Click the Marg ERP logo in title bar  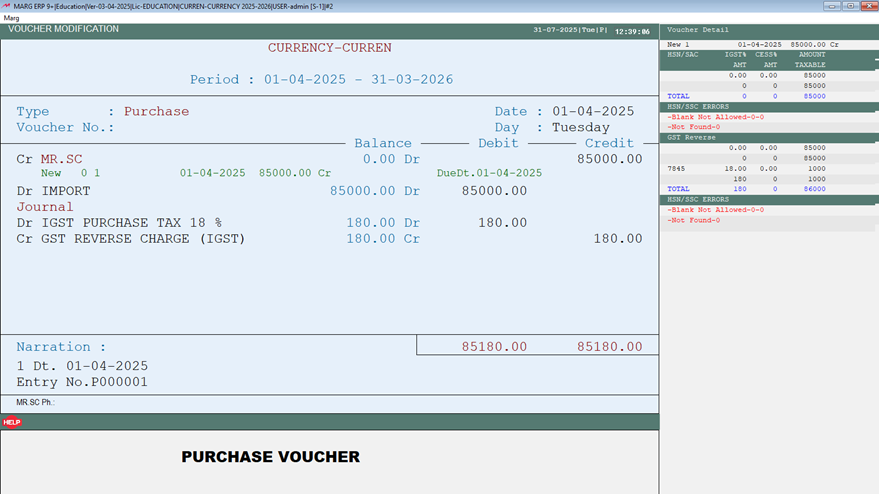click(8, 6)
